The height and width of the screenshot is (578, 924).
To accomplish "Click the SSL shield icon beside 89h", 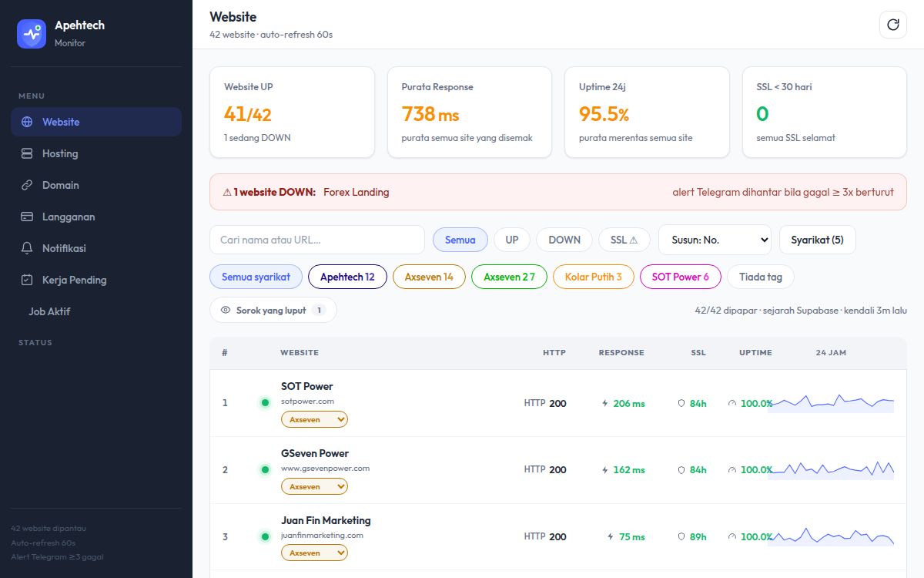I will [x=681, y=537].
